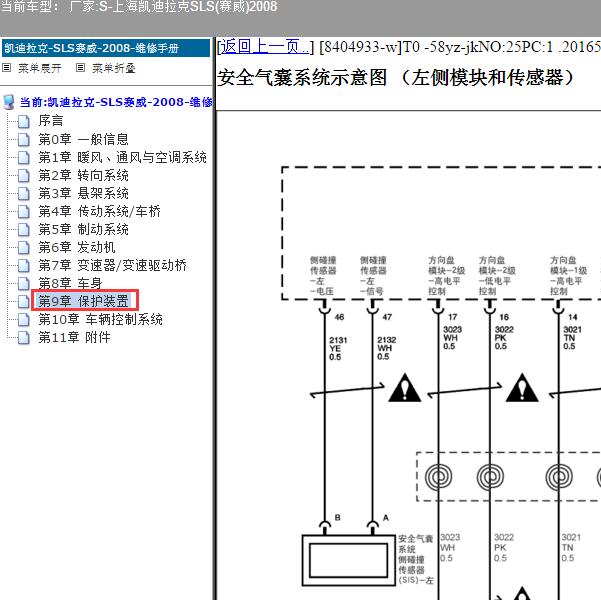
Task: Click the page icon beside 第3章 悬架系统
Action: [24, 194]
